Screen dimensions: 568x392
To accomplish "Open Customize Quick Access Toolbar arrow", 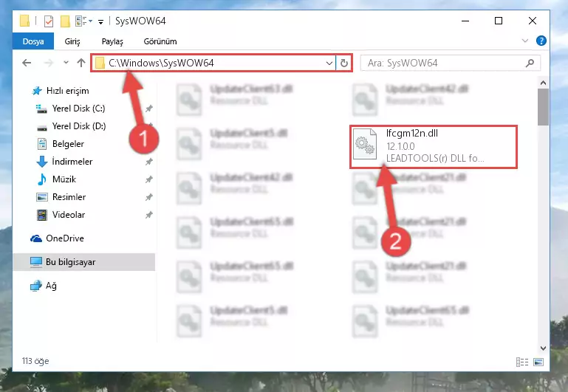I will [x=100, y=21].
